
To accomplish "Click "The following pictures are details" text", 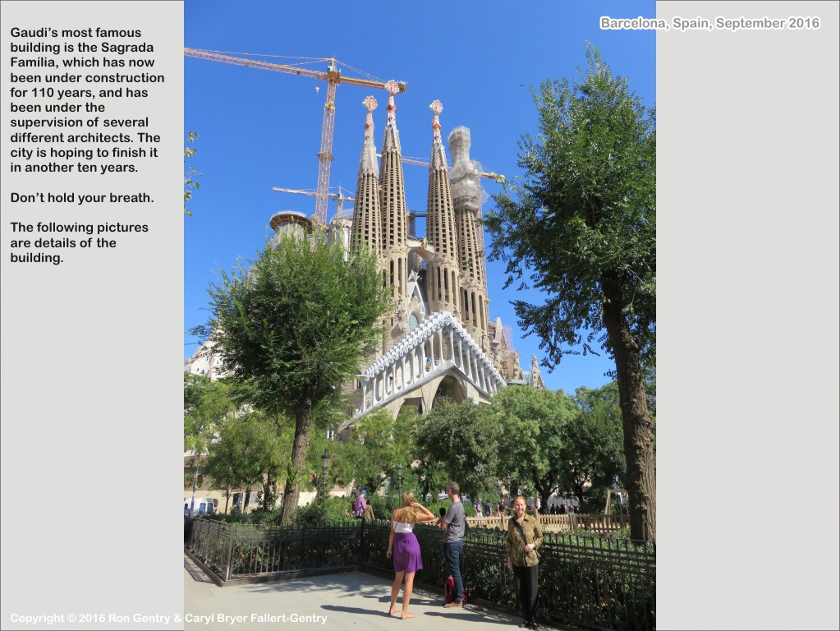I will 80,242.
